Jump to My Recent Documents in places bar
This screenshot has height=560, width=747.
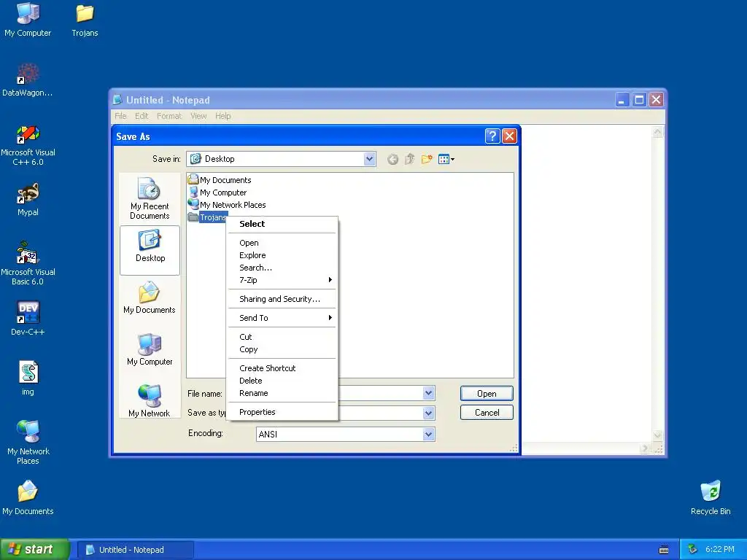[x=150, y=198]
